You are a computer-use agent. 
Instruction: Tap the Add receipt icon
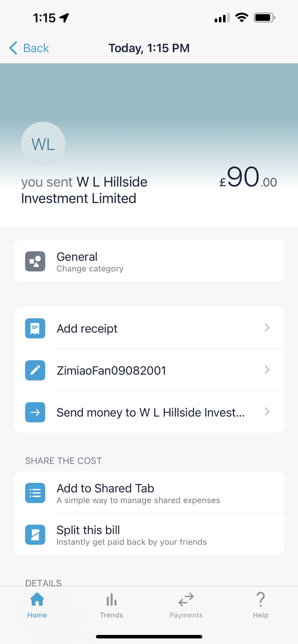point(35,328)
